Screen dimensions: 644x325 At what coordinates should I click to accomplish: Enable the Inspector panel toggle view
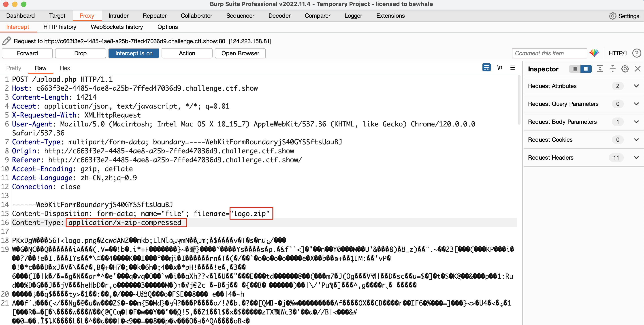pyautogui.click(x=586, y=68)
